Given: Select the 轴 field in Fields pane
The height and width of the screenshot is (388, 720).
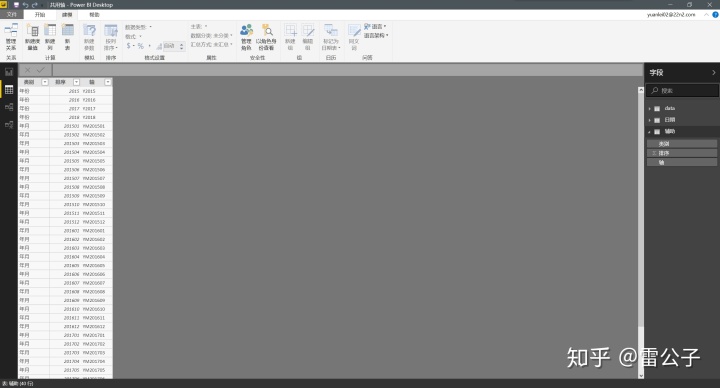Looking at the screenshot, I should [682, 162].
